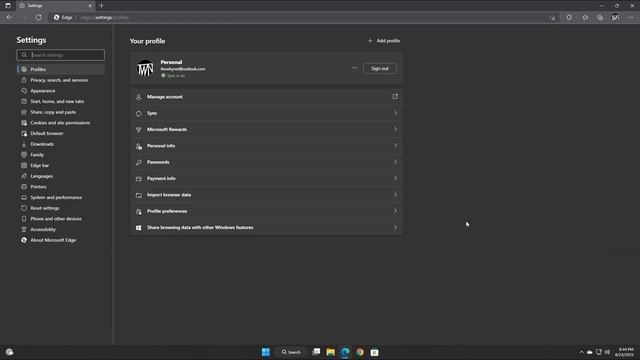The width and height of the screenshot is (640, 360).
Task: Select Profiles in settings sidebar
Action: click(x=61, y=69)
